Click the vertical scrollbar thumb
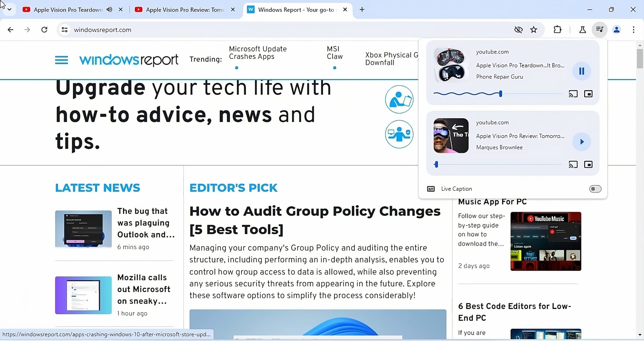This screenshot has height=341, width=644. pos(640,59)
